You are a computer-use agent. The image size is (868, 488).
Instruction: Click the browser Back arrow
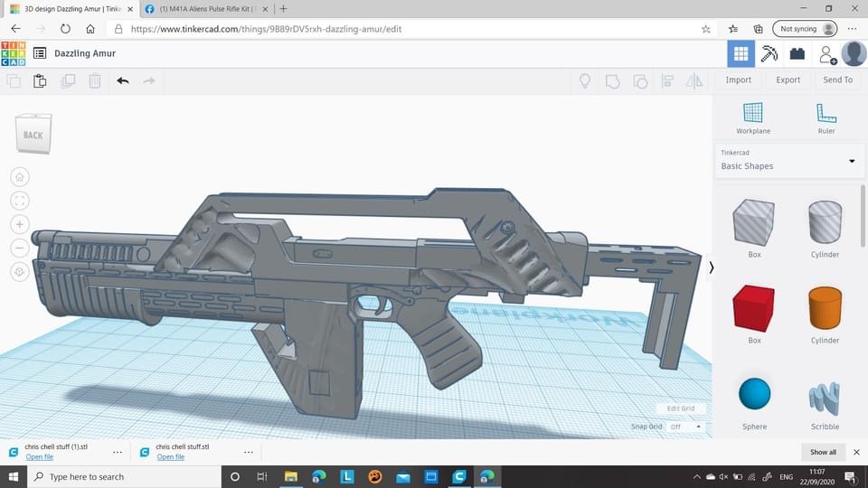pos(15,29)
